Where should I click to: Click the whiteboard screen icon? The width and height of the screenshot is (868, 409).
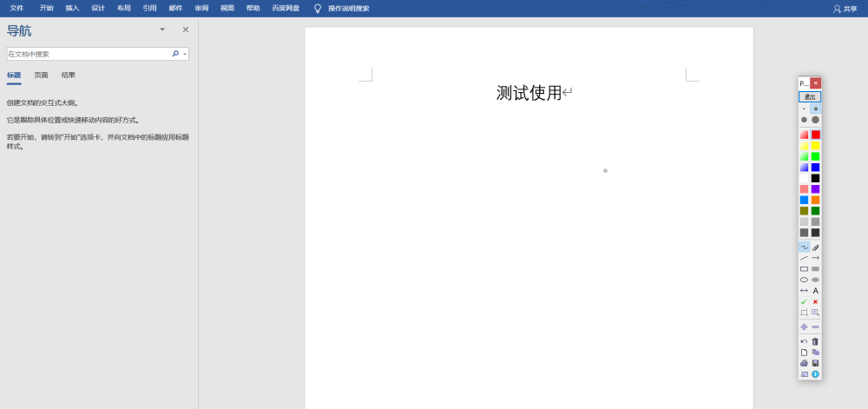click(804, 374)
